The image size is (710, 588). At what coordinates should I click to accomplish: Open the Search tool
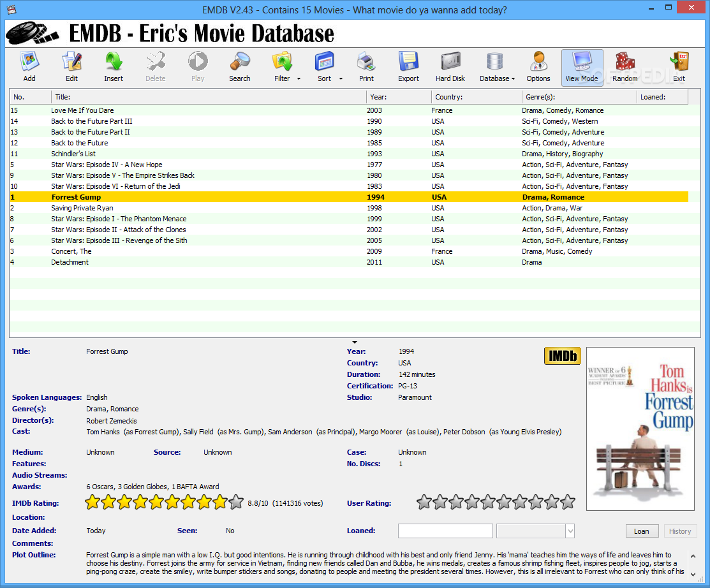[239, 67]
